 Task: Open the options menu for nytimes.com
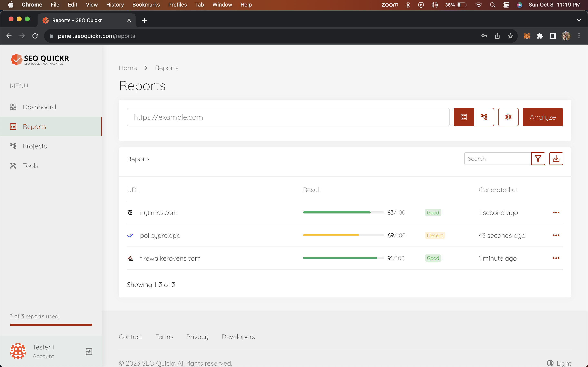coord(556,213)
